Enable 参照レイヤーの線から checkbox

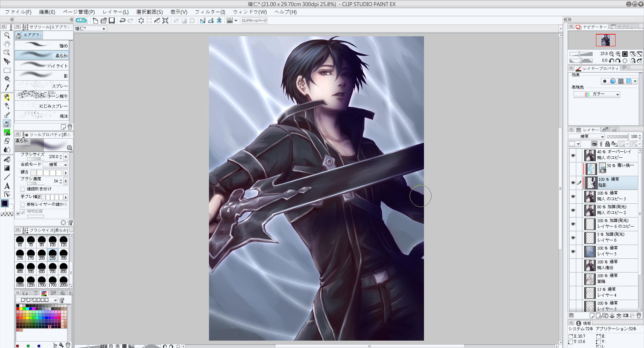click(22, 204)
